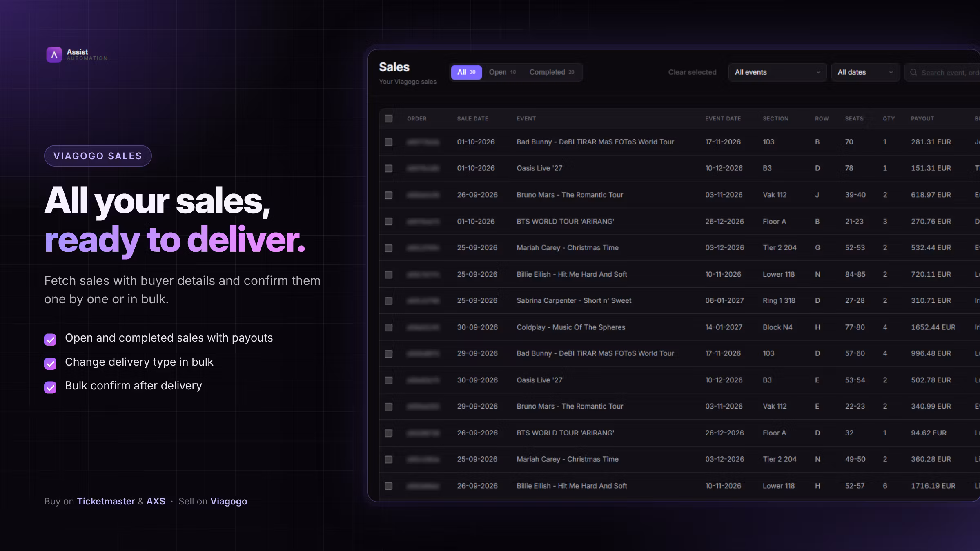Click the payout value 360.28 EUR
Image resolution: width=980 pixels, height=551 pixels.
point(931,459)
